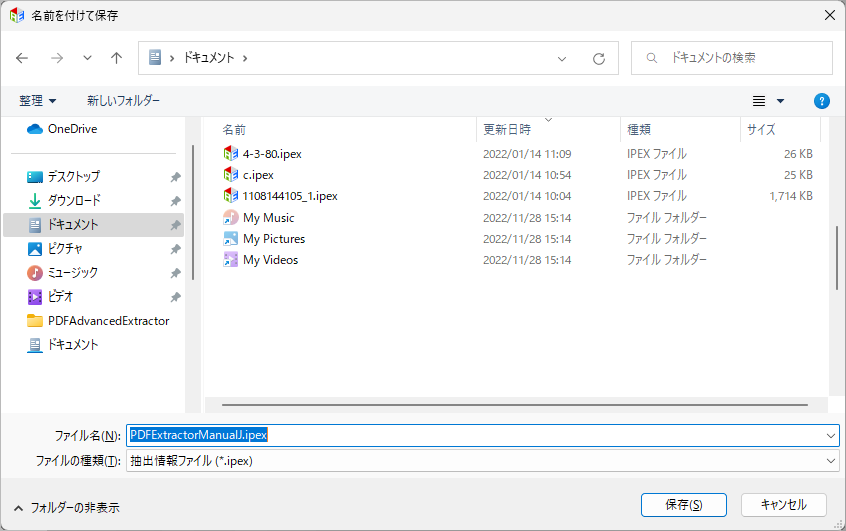Click pin icon next to ピクチャ
This screenshot has height=531, width=846.
tap(175, 249)
